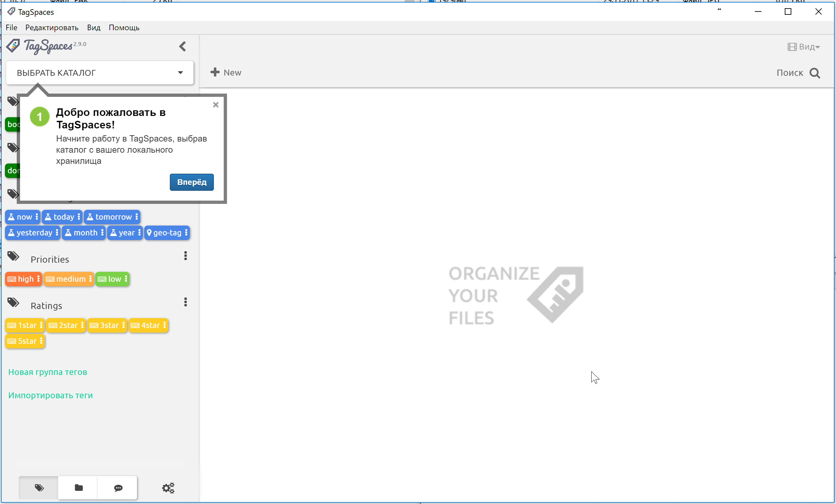Open the Вид menu in the menu bar
The width and height of the screenshot is (836, 504).
point(94,28)
